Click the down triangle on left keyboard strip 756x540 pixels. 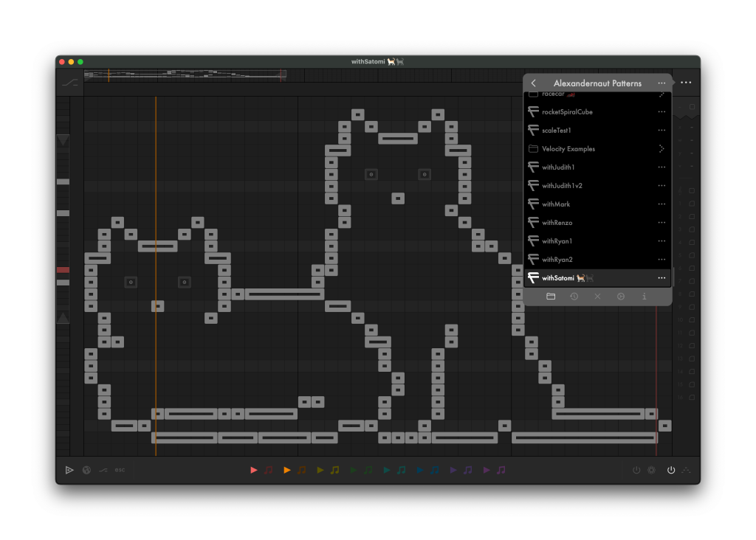63,140
